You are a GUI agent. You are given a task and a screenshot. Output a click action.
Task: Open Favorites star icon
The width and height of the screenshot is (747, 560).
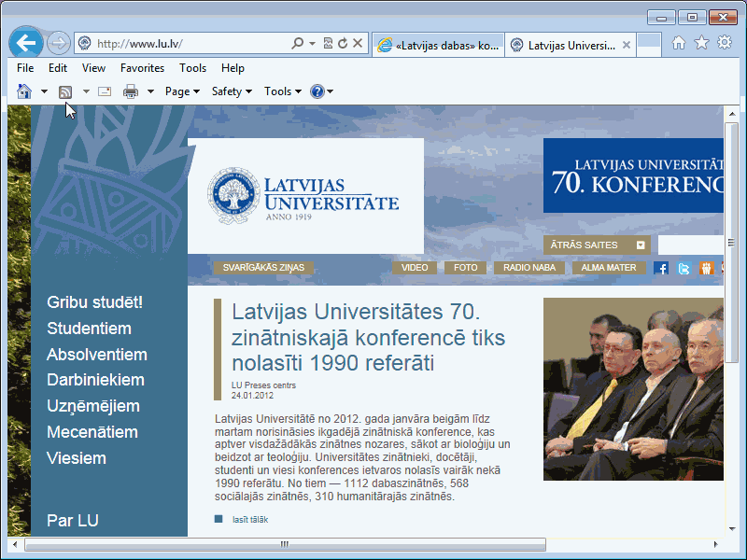click(701, 43)
